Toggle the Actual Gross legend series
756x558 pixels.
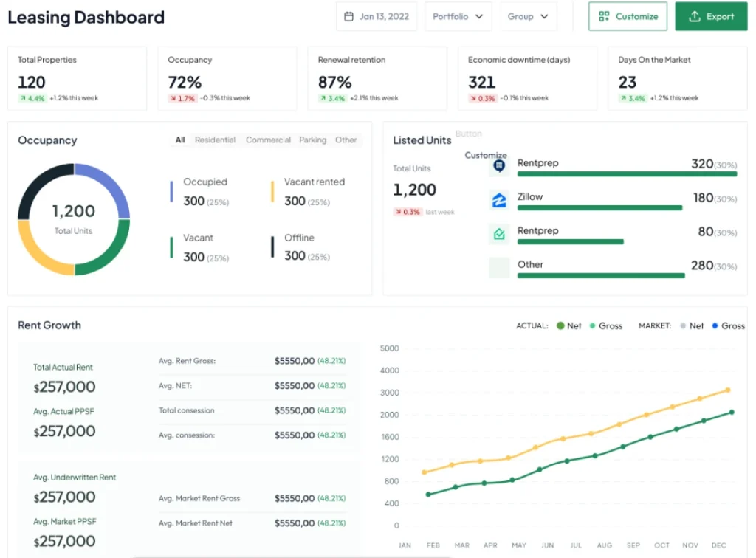coord(606,325)
